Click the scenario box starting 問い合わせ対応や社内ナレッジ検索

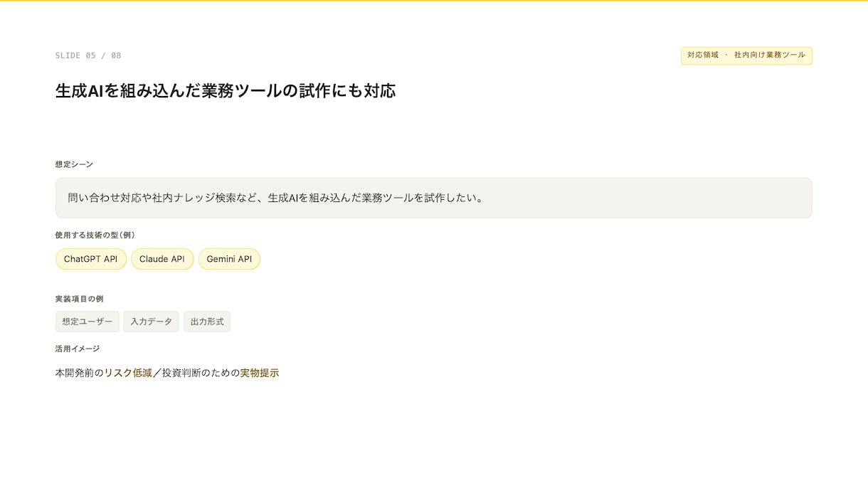(x=434, y=198)
